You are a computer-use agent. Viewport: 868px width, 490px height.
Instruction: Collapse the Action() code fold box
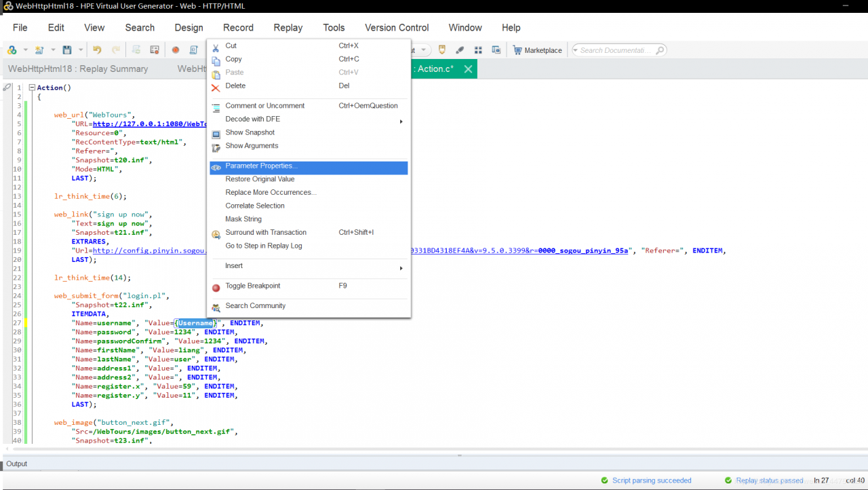click(x=32, y=88)
